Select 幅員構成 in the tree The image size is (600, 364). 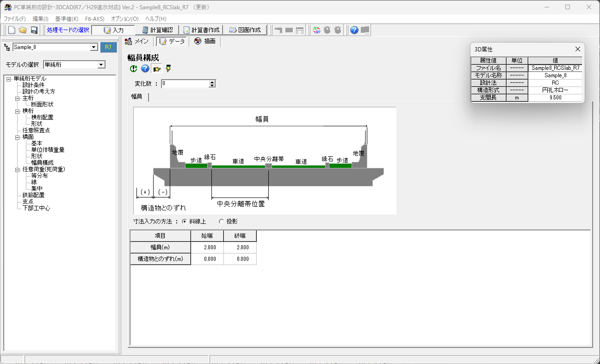(x=42, y=163)
